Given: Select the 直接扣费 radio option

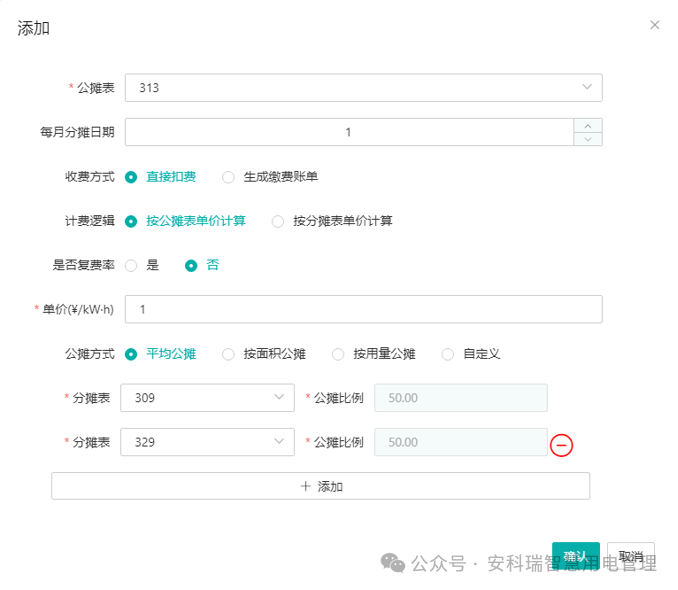Looking at the screenshot, I should (131, 177).
